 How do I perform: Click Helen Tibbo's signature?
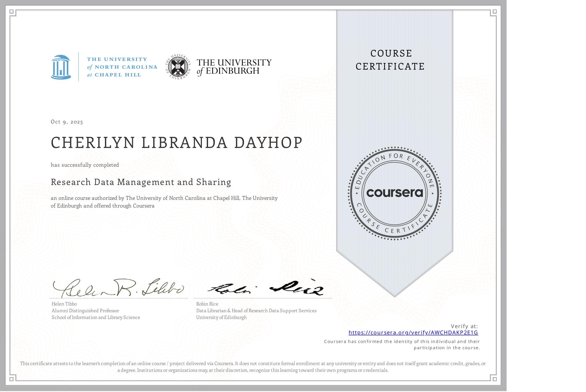(x=118, y=288)
